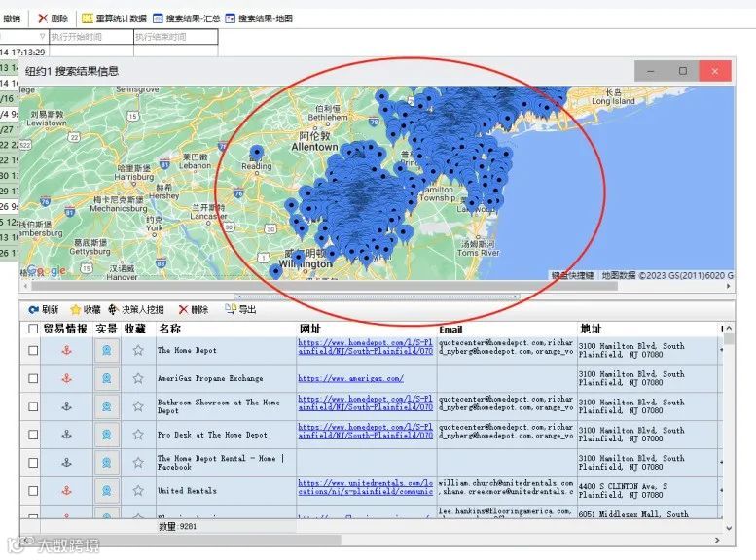The width and height of the screenshot is (756, 560).
Task: Click the 名称 column header
Action: point(169,329)
